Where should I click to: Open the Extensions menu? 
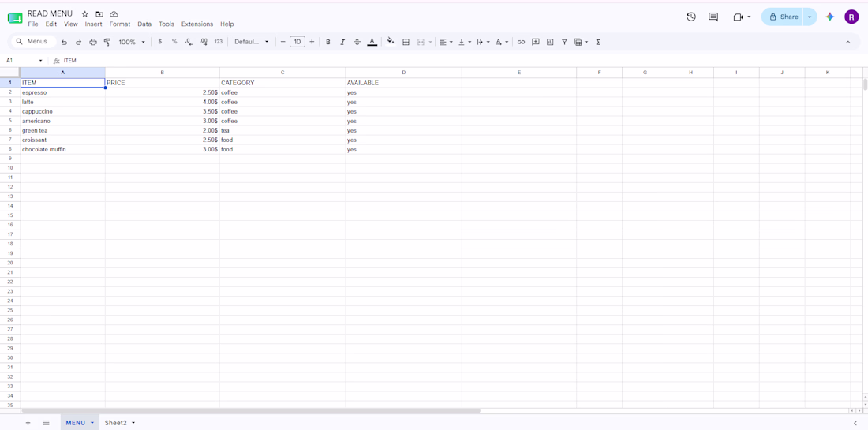(x=197, y=24)
